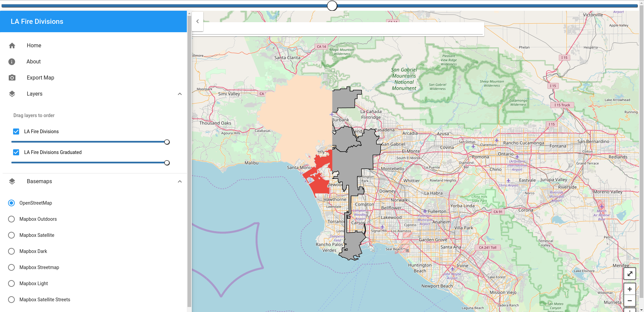Select the Mapbox Satellite basemap
Screen dimensions: 644x312
coord(11,235)
